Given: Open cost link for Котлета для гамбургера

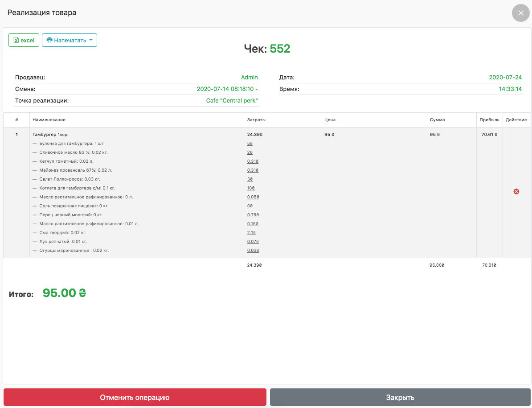Looking at the screenshot, I should 251,188.
